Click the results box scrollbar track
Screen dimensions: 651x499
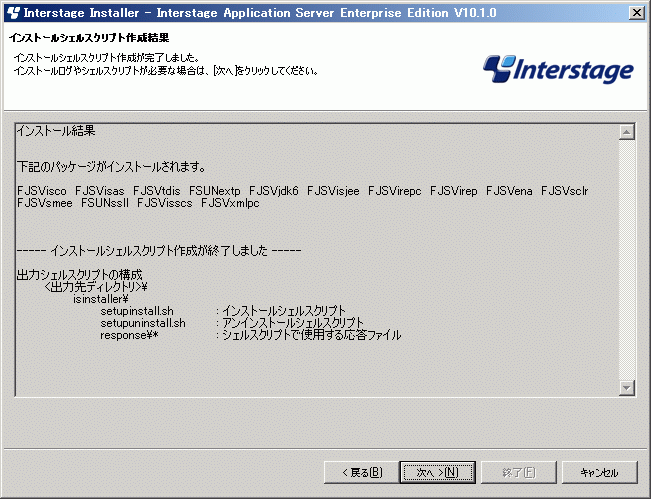[627, 260]
